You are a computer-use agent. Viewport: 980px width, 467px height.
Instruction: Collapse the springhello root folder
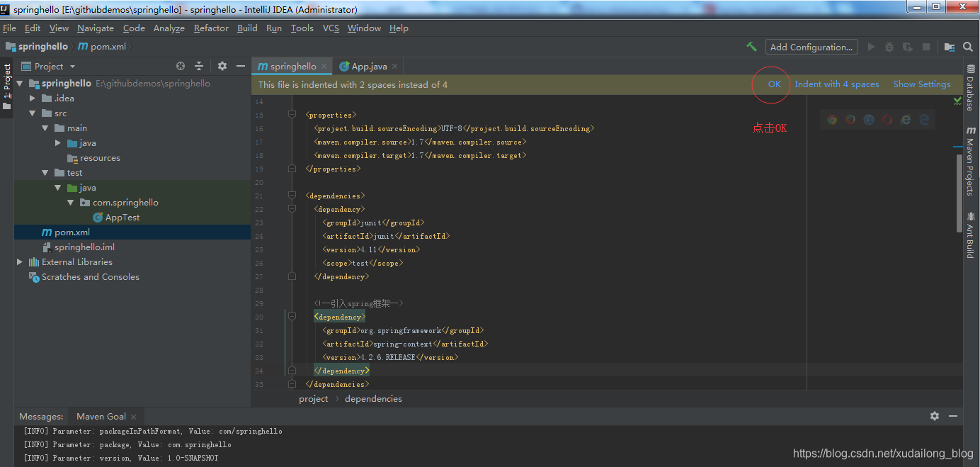(19, 84)
